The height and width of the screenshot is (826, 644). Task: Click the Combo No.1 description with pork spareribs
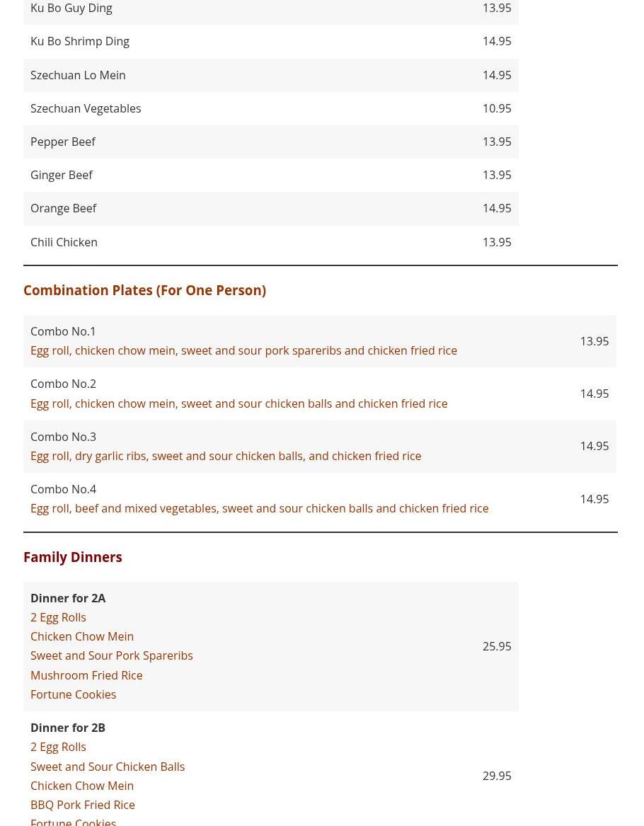243,350
